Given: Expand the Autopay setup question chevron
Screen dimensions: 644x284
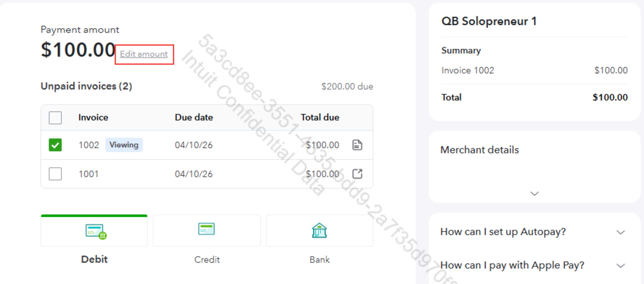Looking at the screenshot, I should tap(621, 232).
